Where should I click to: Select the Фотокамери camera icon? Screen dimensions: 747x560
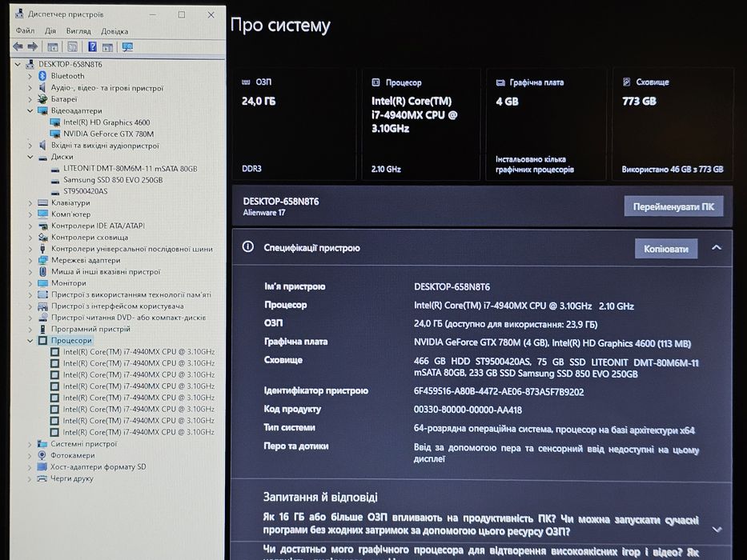42,455
